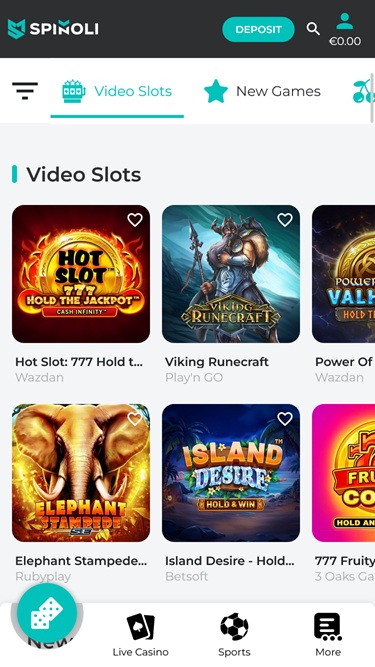Open the More menu icon

pyautogui.click(x=328, y=627)
